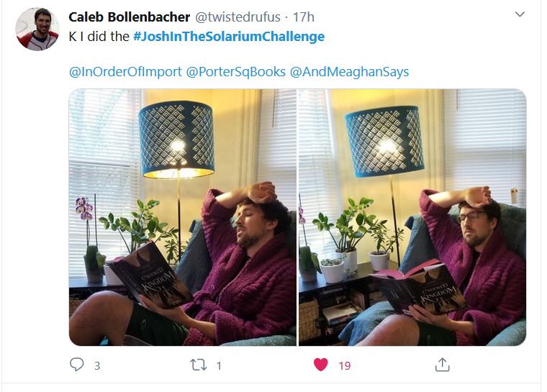Visit the @AndMeaghanSays mention

(x=349, y=72)
